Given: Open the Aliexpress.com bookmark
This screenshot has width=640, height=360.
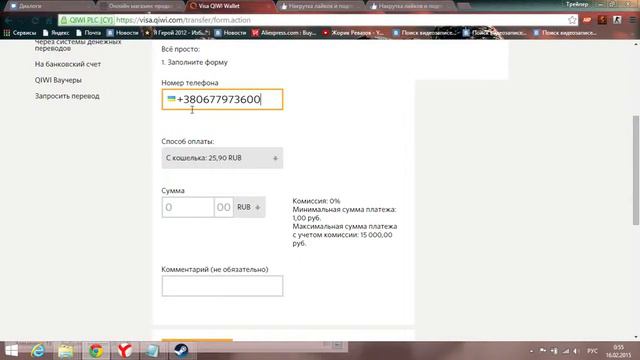Looking at the screenshot, I should tap(284, 33).
